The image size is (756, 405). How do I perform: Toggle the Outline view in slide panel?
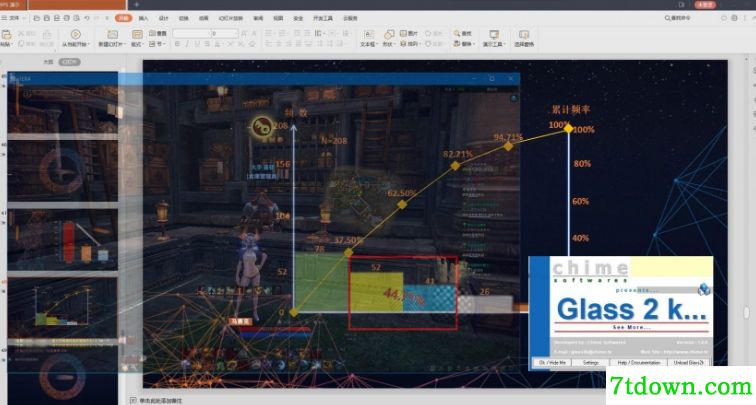click(x=48, y=62)
